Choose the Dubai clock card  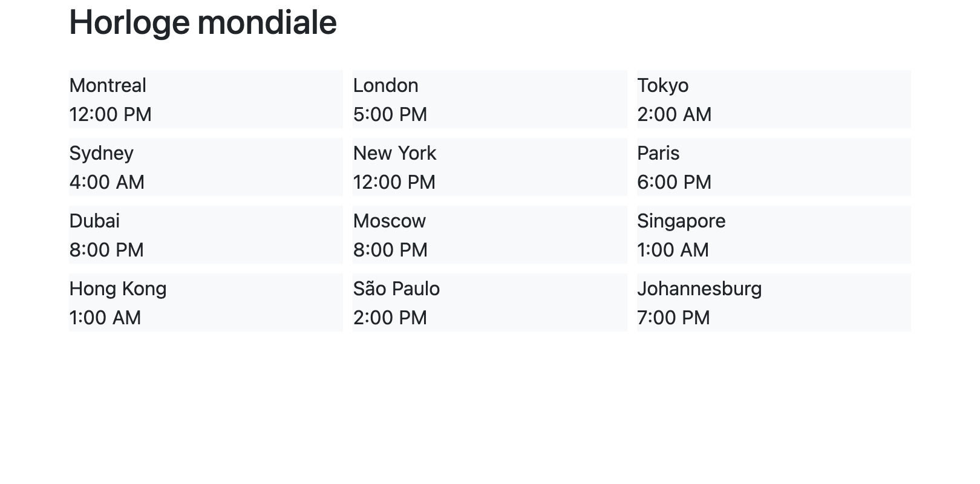pos(206,235)
